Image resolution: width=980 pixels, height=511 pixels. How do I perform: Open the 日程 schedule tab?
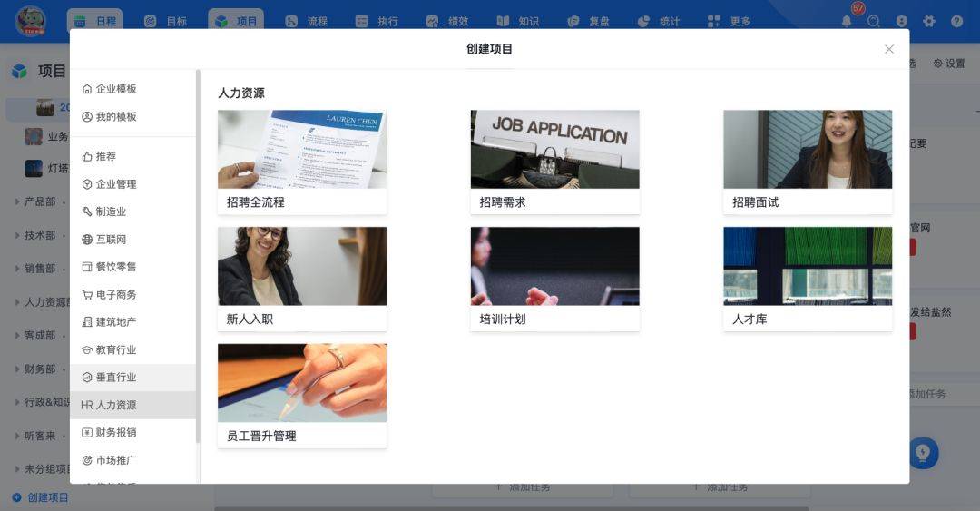click(x=95, y=21)
